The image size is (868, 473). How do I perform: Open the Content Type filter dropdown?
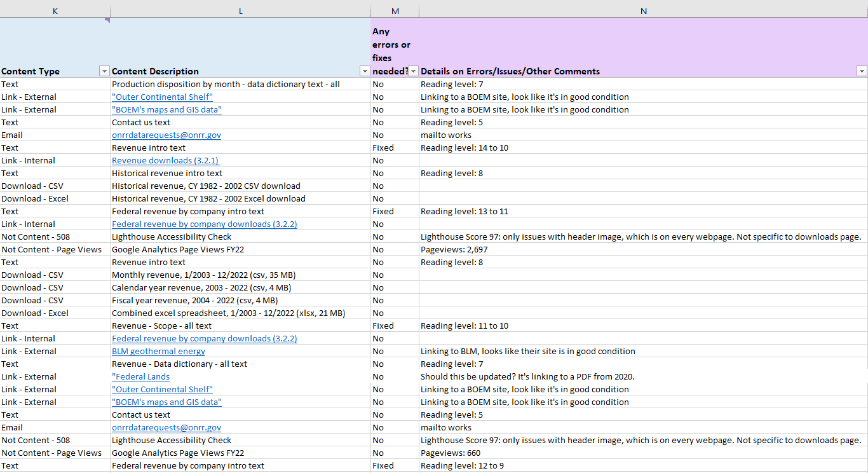pyautogui.click(x=104, y=71)
